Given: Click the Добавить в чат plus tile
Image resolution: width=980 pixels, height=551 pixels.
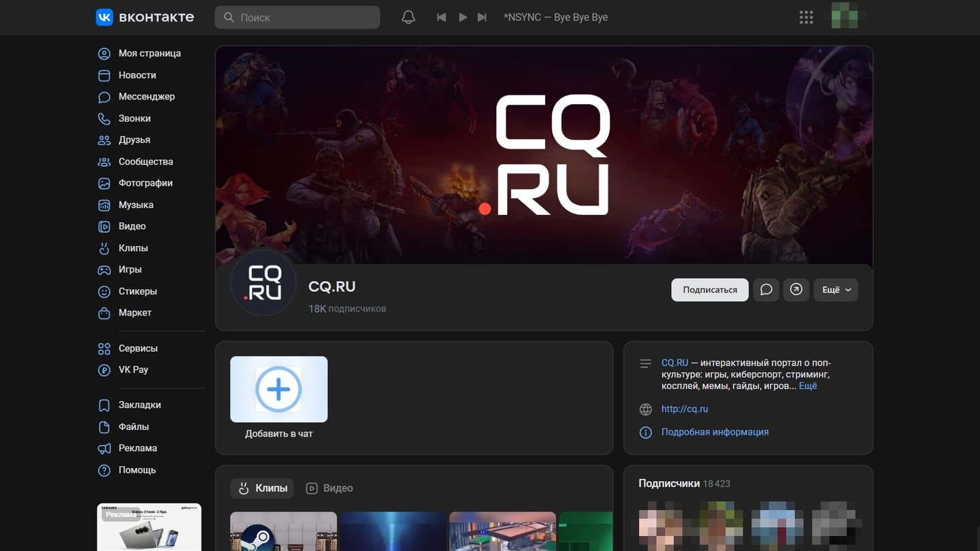Looking at the screenshot, I should point(279,390).
